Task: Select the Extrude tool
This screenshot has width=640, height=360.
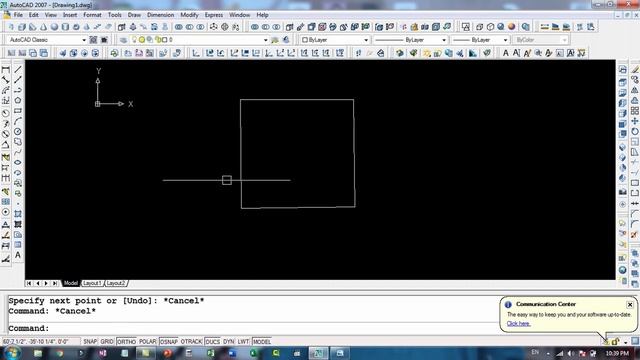Action: 122,27
